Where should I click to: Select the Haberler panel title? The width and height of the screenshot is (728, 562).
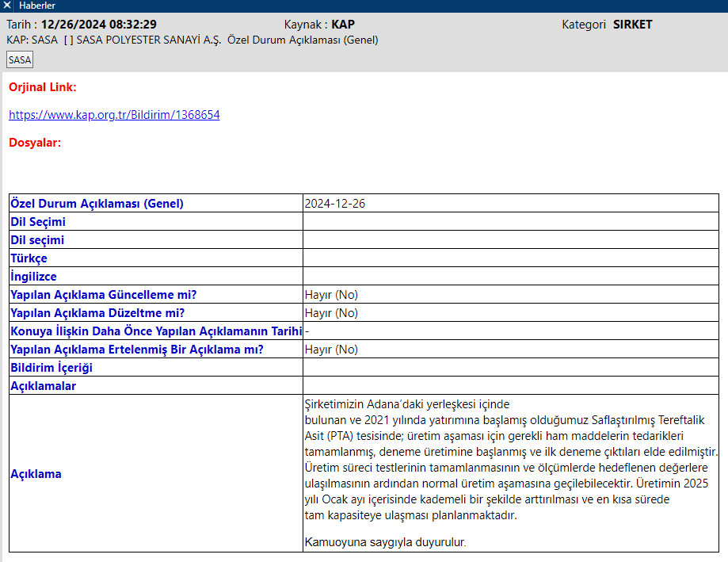37,6
